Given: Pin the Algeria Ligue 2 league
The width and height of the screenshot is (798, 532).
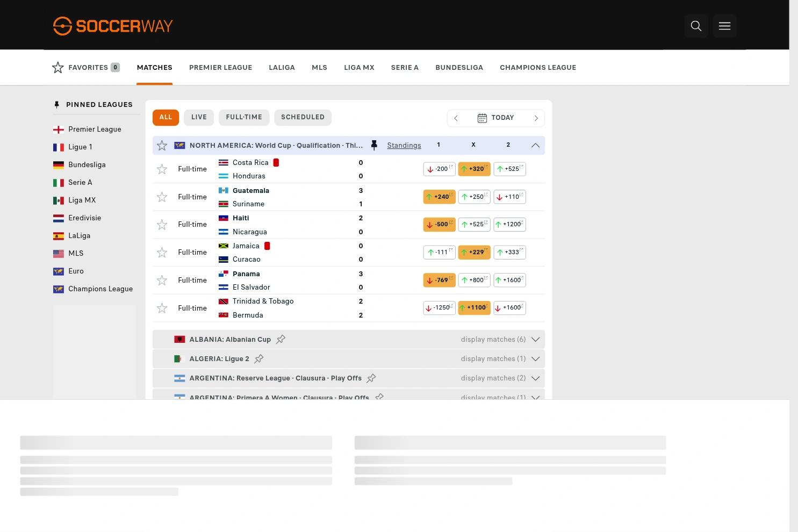Looking at the screenshot, I should coord(259,358).
